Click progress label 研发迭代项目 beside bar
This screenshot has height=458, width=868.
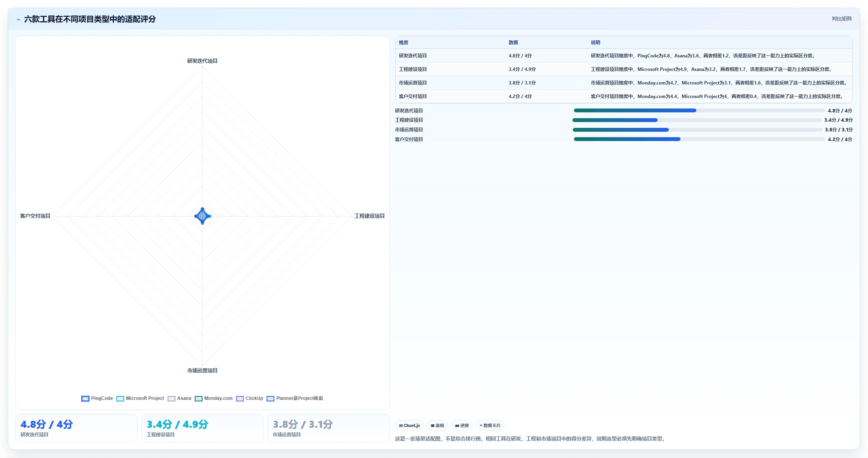(409, 111)
